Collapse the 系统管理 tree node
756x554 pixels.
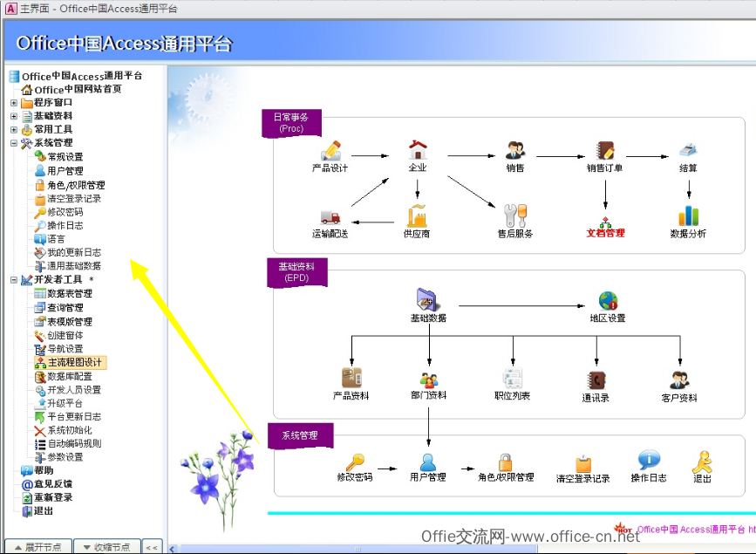pos(14,143)
